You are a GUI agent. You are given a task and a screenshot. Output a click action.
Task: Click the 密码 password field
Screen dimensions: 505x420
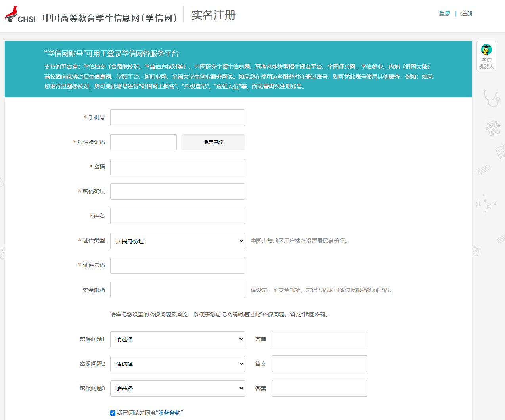(177, 167)
